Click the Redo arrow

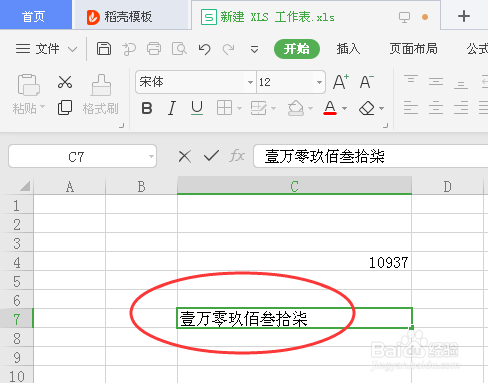229,49
